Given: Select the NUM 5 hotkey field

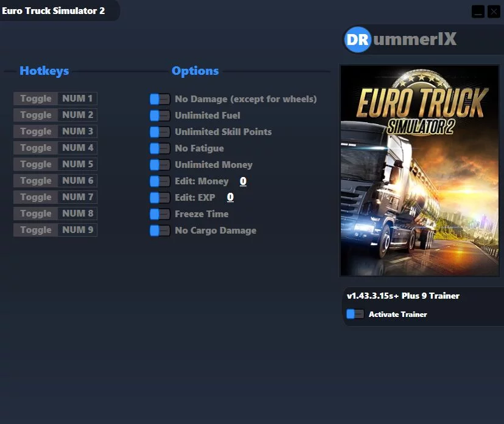Looking at the screenshot, I should tap(77, 164).
